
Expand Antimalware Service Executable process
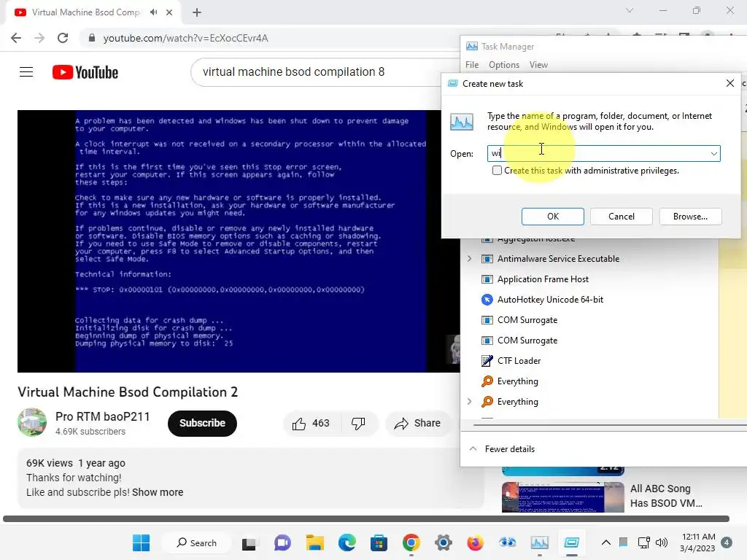coord(469,259)
